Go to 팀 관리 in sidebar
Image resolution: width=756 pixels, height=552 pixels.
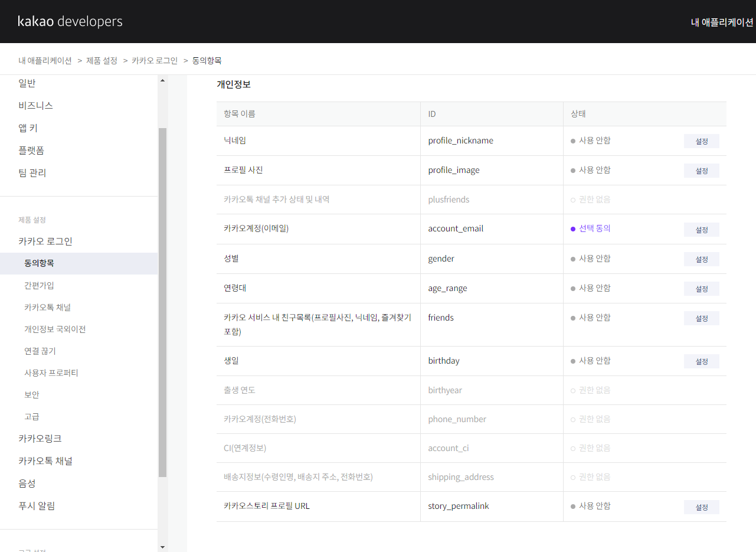(x=32, y=173)
